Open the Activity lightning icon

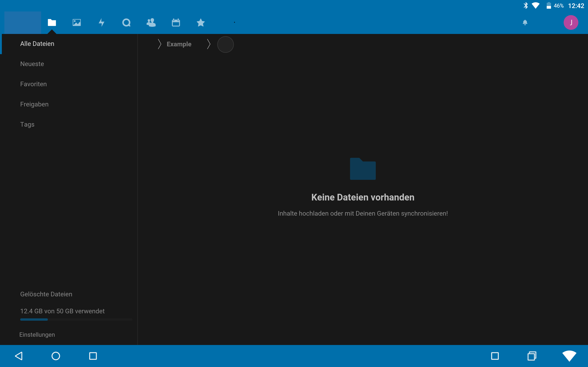point(101,22)
